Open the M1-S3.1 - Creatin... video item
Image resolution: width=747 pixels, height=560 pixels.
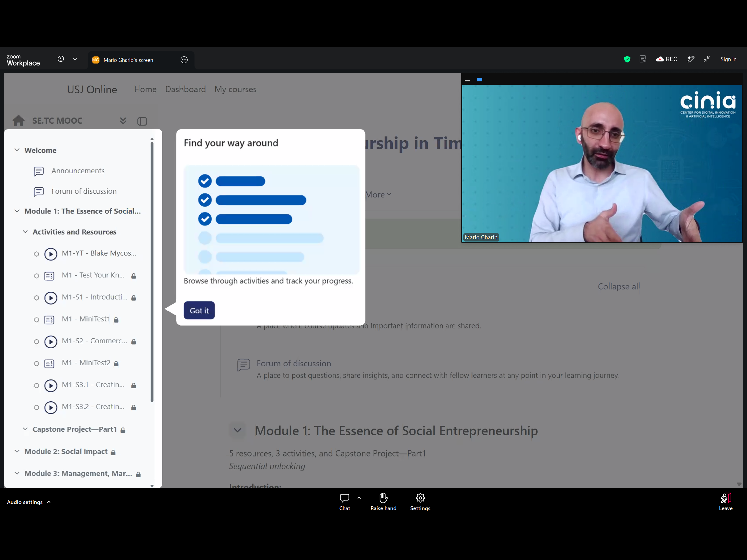point(93,385)
